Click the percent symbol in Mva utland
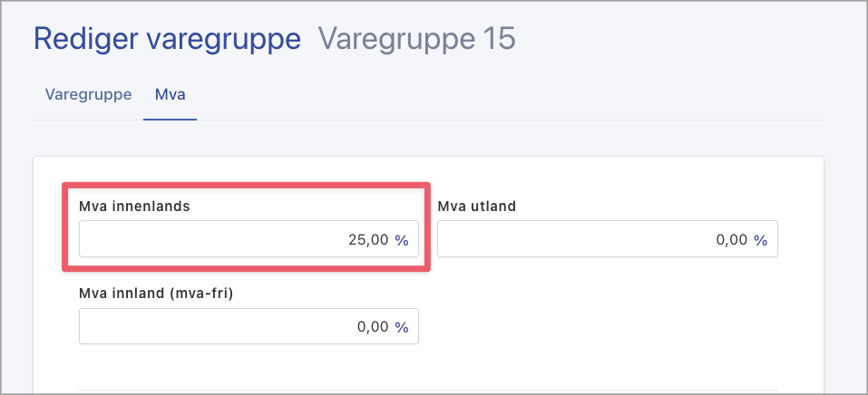868x395 pixels. click(760, 240)
